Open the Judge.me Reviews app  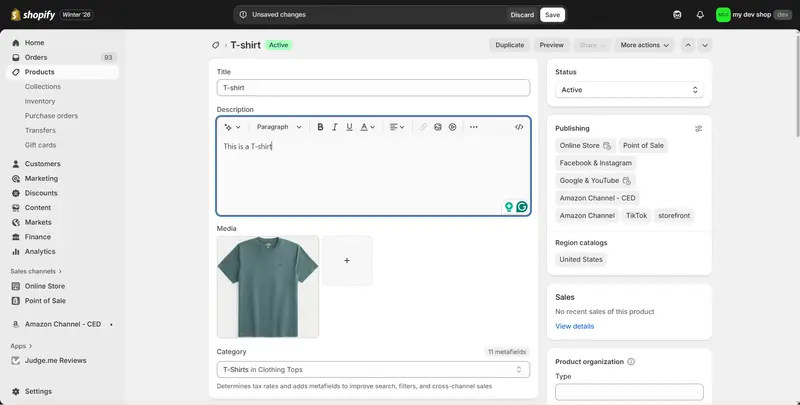[x=56, y=360]
